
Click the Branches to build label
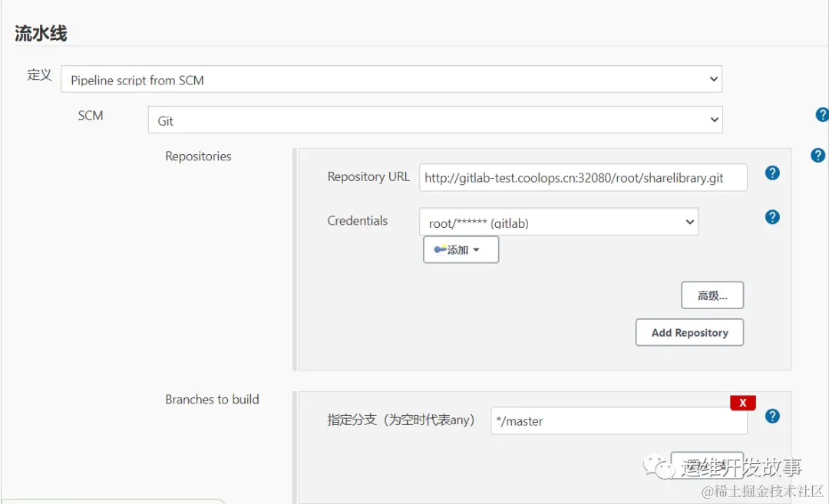[212, 400]
